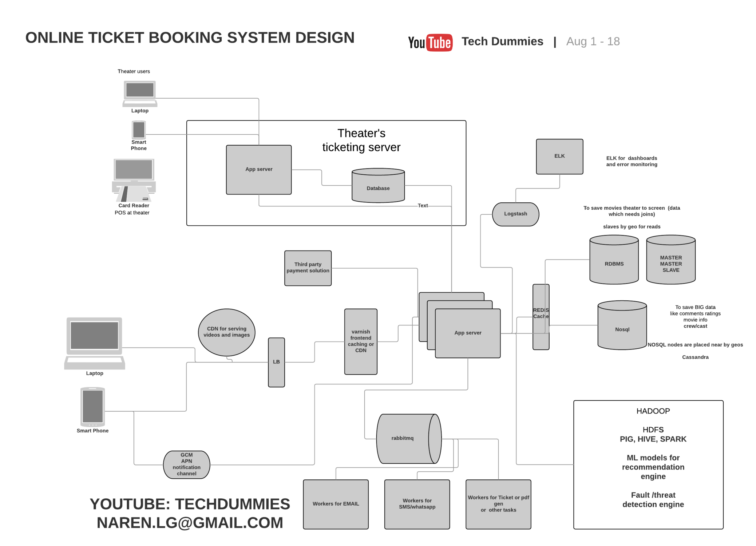Click the Smart Phone icon under the laptop
756x546 pixels.
tap(138, 130)
